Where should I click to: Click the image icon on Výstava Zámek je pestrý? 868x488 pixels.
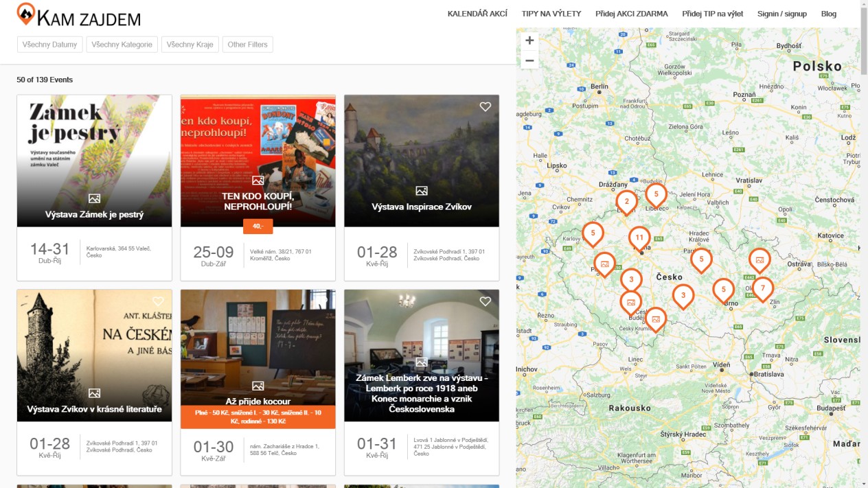94,198
